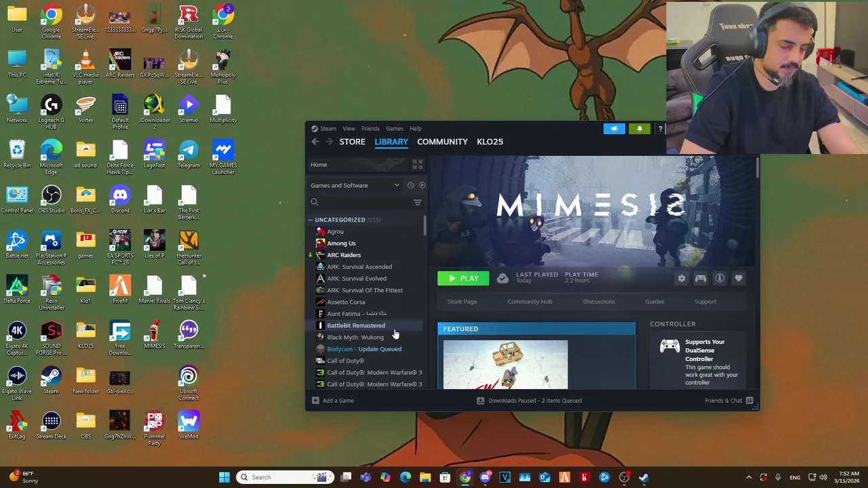Viewport: 868px width, 488px height.
Task: Select Telegram desktop icon
Action: pos(189,154)
